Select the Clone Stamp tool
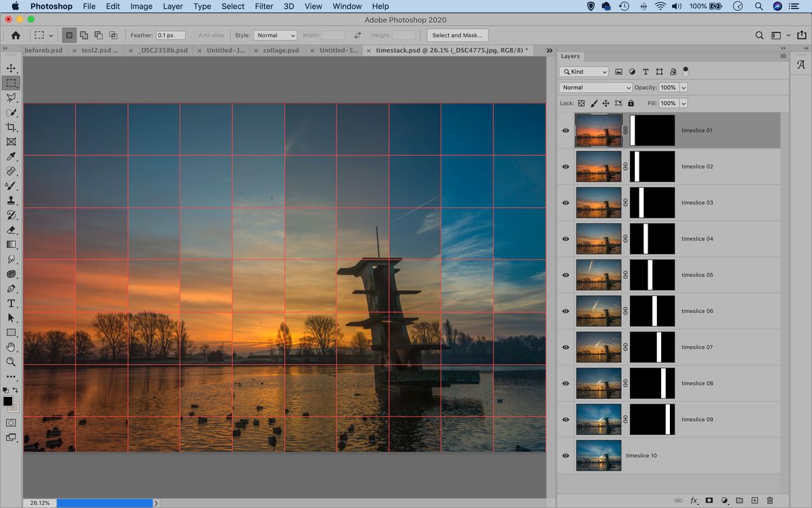 (x=11, y=200)
